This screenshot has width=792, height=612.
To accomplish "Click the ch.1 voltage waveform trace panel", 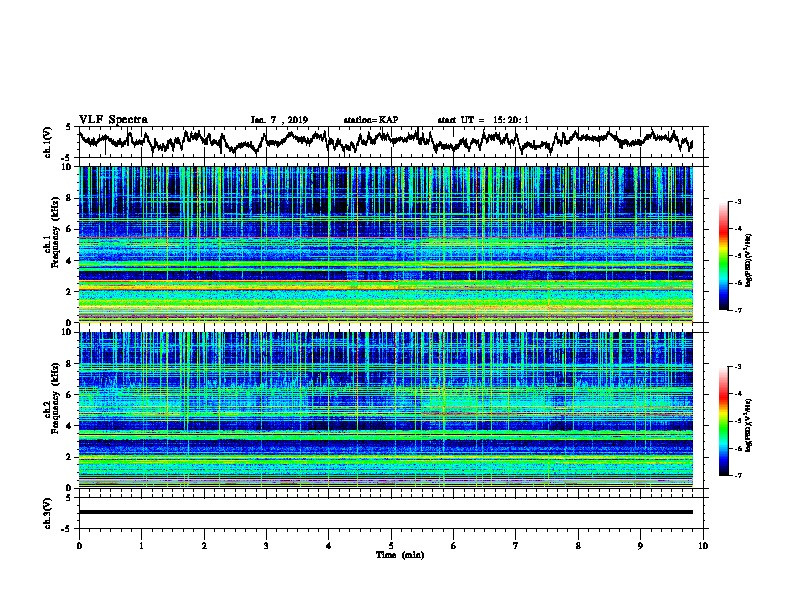I will (391, 142).
